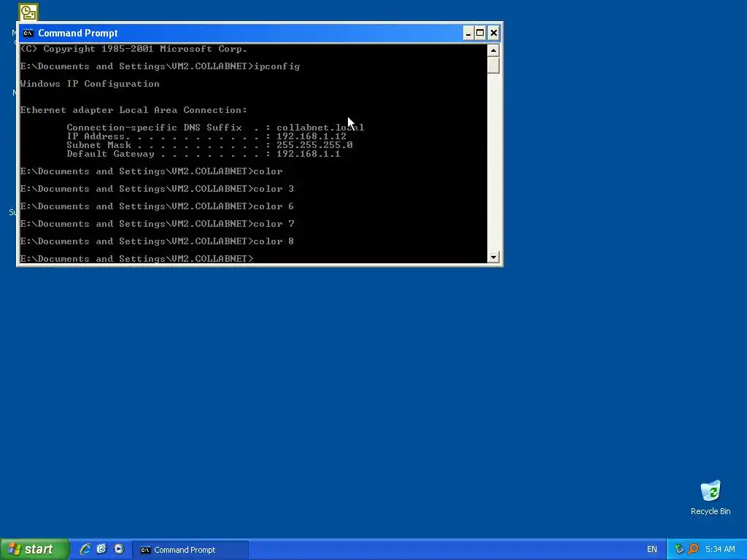Launch Windows Media Player from Quick Launch

[x=119, y=549]
